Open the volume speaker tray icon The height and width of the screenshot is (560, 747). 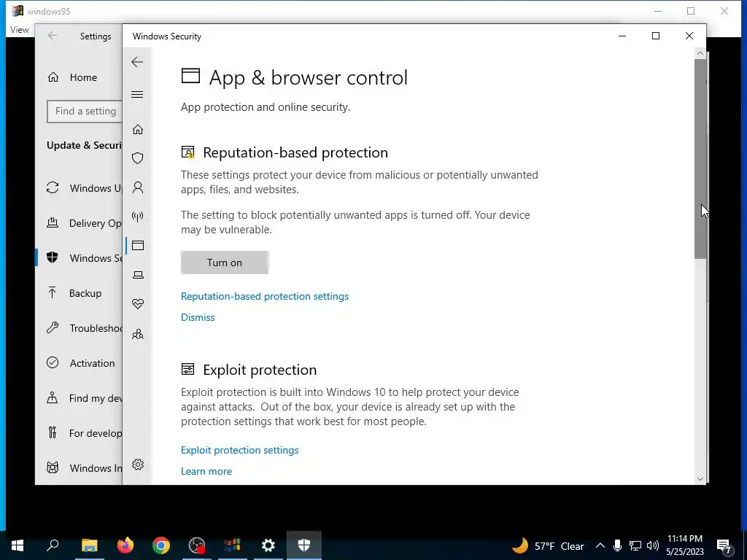[653, 545]
